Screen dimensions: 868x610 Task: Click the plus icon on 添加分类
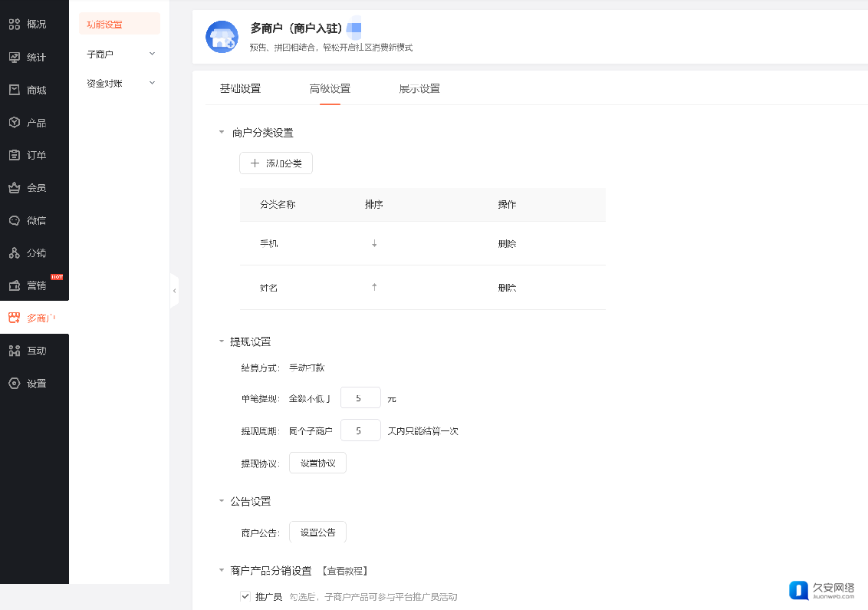point(255,163)
